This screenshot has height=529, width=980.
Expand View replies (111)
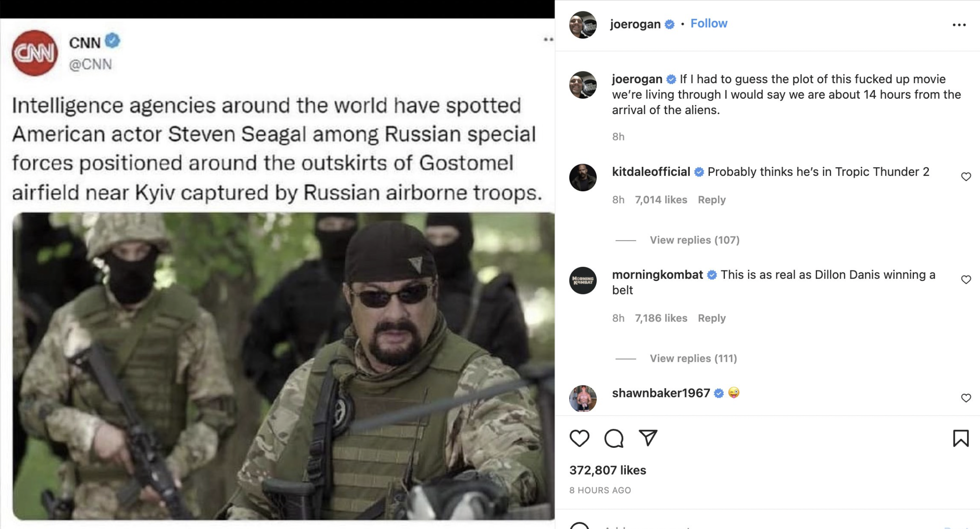tap(693, 358)
